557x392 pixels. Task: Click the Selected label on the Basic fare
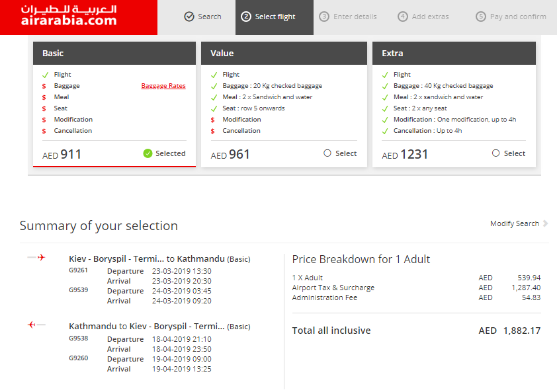point(171,153)
